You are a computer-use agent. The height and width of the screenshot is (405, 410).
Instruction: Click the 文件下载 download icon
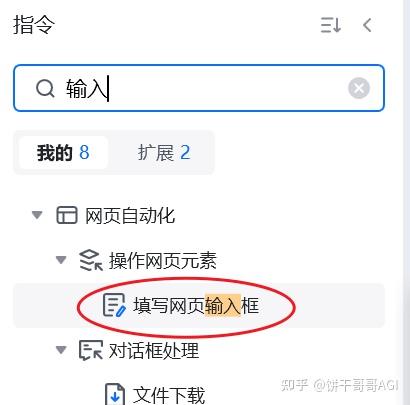pos(115,394)
